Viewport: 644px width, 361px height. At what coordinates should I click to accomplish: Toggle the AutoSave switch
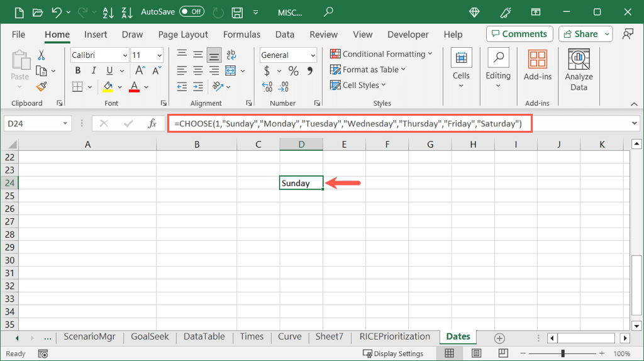coord(191,12)
